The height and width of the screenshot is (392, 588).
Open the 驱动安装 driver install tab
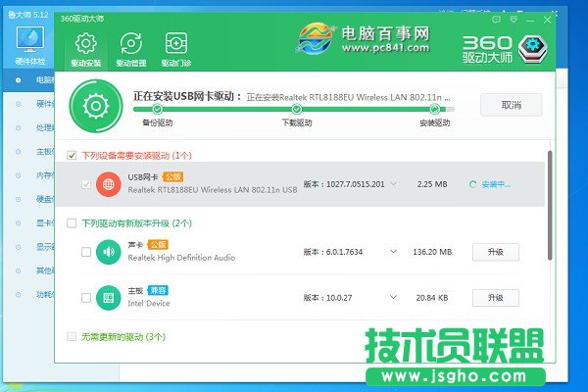[x=85, y=49]
